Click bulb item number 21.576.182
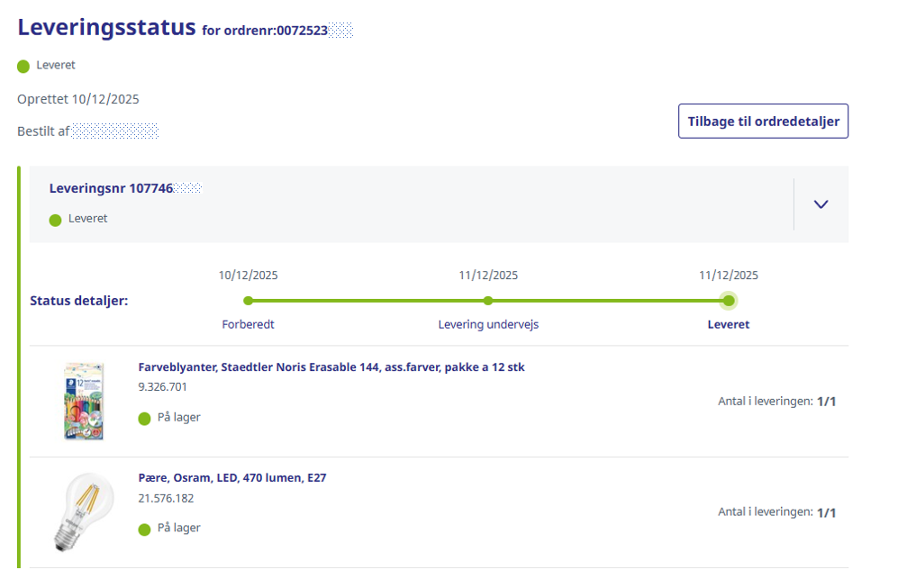This screenshot has width=907, height=588. [x=166, y=498]
